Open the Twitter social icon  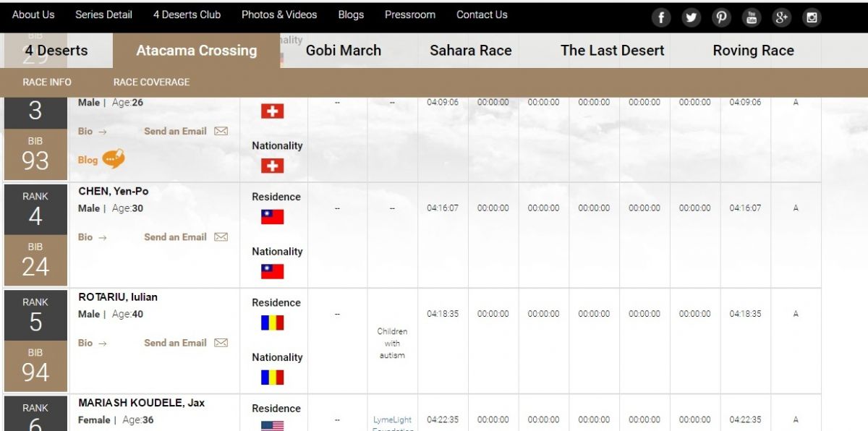[x=692, y=17]
